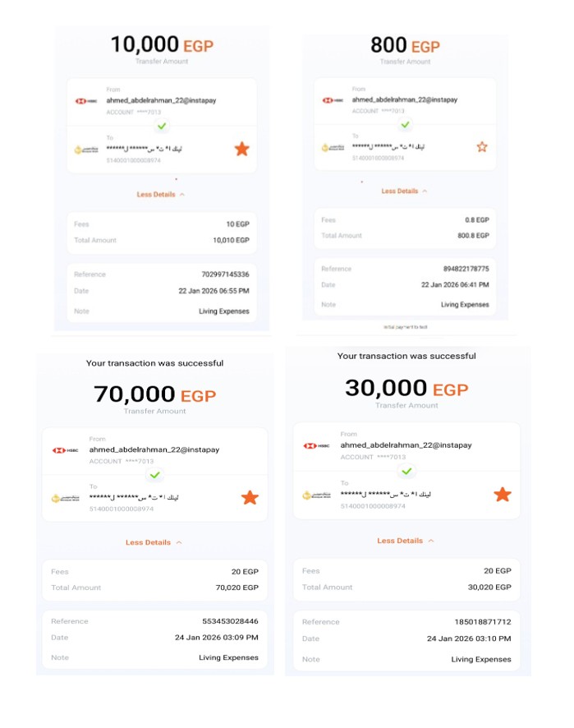Toggle favorite star on 70,000 EGP receipt
This screenshot has height=728, width=574.
(250, 498)
